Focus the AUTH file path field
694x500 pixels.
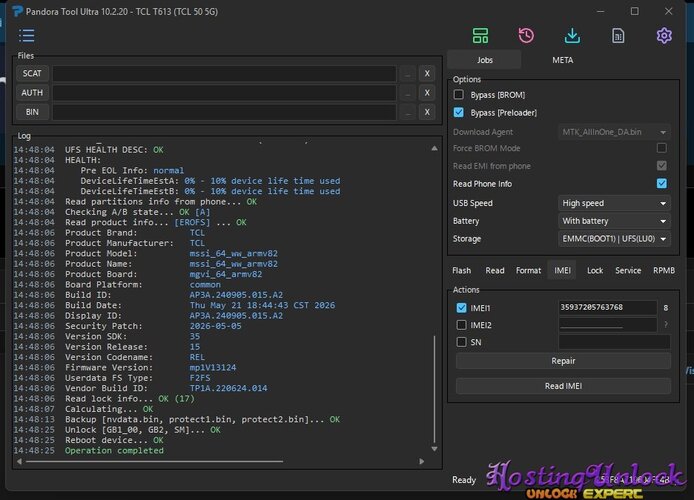(224, 92)
